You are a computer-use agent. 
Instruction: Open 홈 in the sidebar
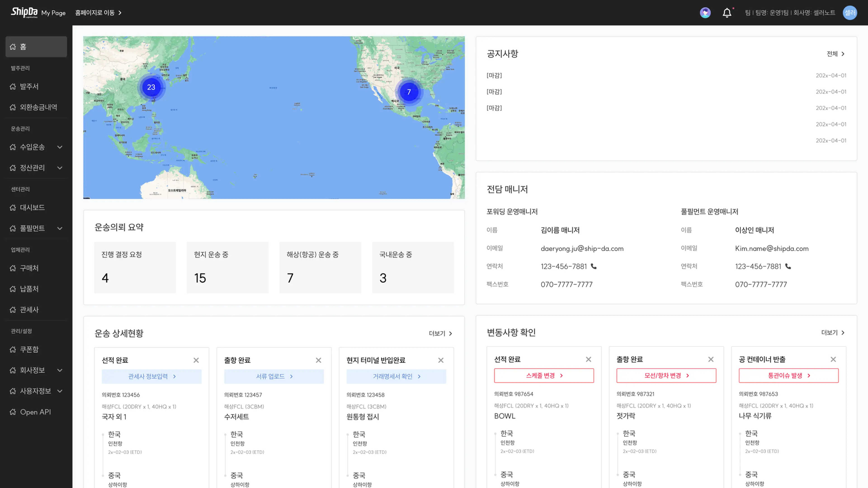(36, 47)
